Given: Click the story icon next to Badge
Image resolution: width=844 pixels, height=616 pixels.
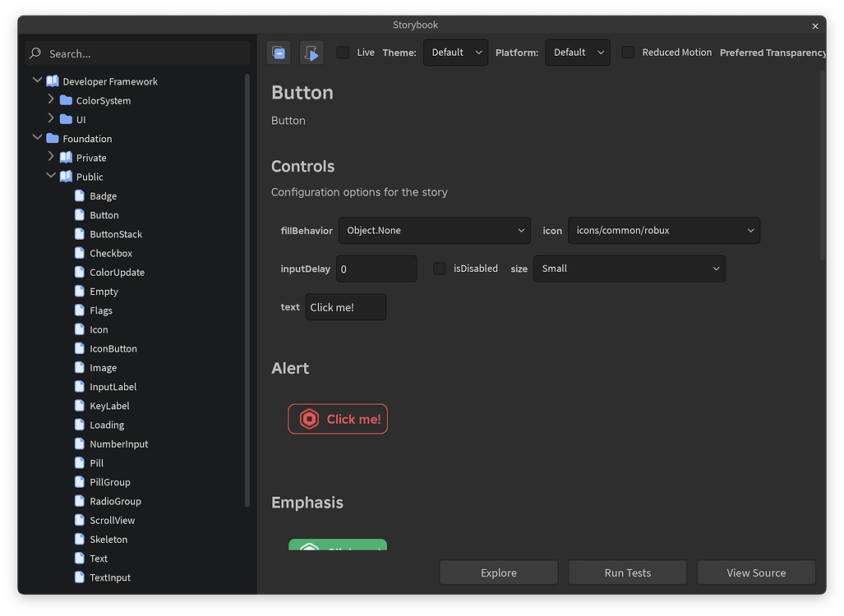Looking at the screenshot, I should tap(80, 195).
